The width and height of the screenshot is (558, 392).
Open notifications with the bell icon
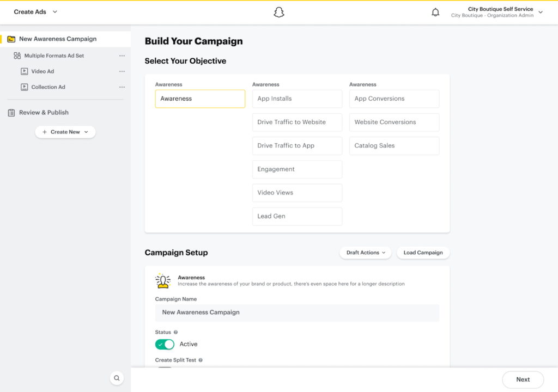(435, 11)
